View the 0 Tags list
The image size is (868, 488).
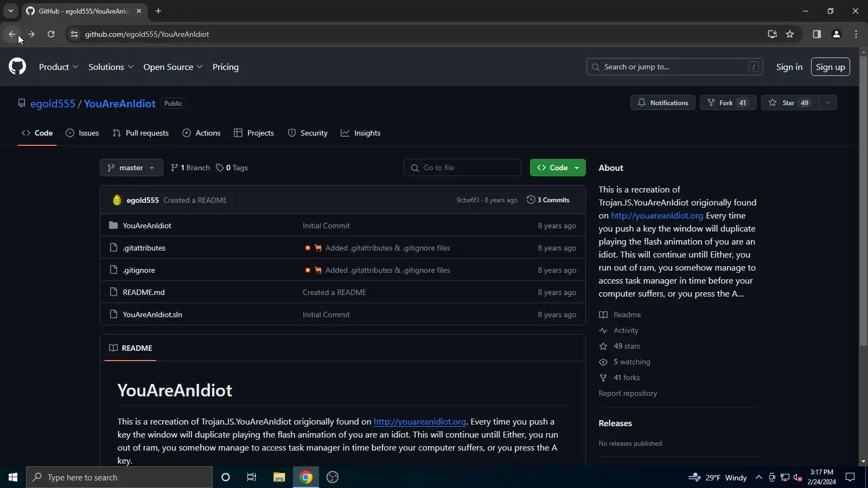click(x=232, y=168)
